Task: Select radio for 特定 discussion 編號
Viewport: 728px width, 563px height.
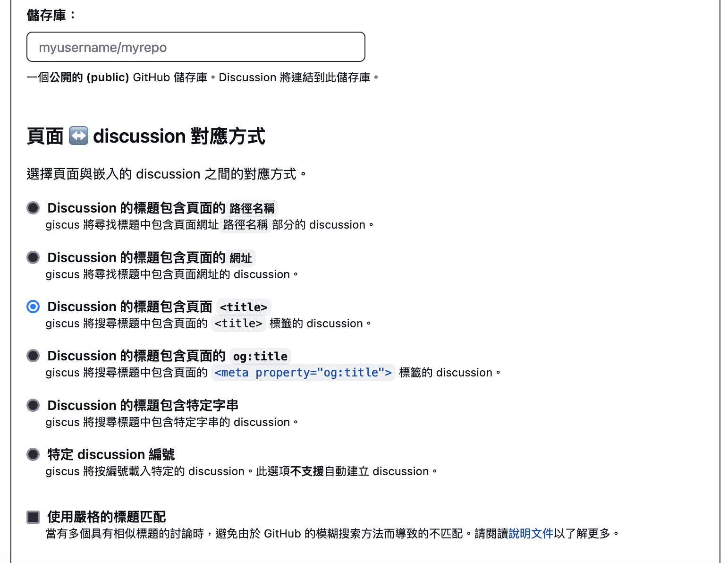Action: [33, 454]
